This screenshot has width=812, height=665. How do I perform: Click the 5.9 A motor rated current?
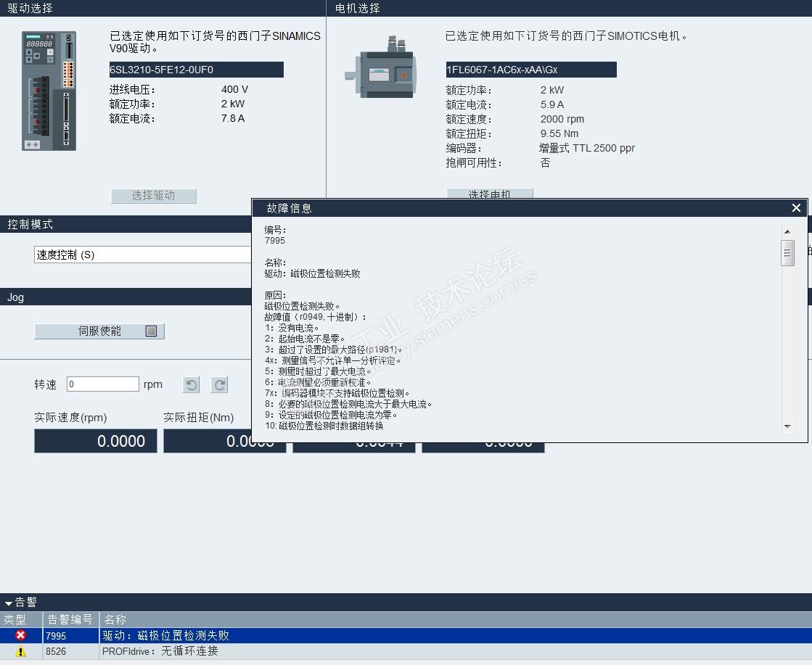point(552,104)
